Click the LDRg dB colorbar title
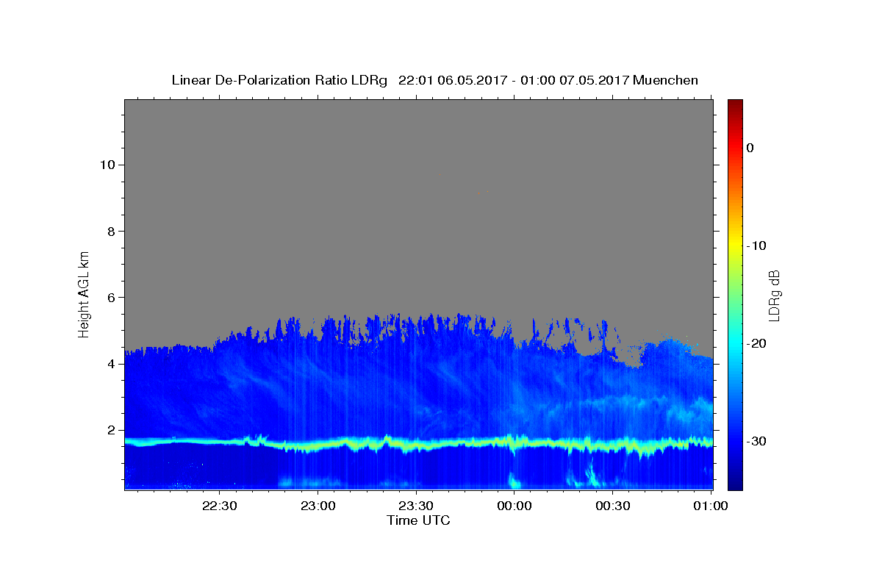The width and height of the screenshot is (882, 588). [774, 295]
